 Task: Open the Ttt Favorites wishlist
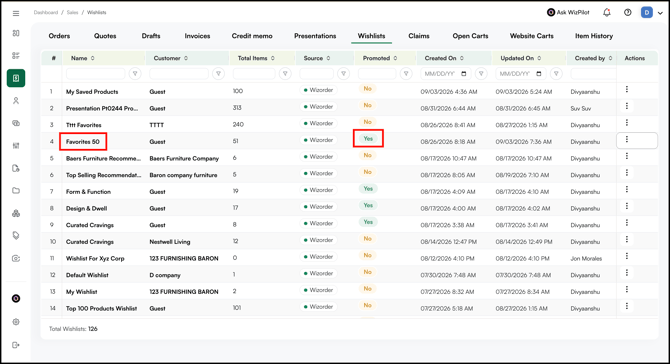[84, 125]
